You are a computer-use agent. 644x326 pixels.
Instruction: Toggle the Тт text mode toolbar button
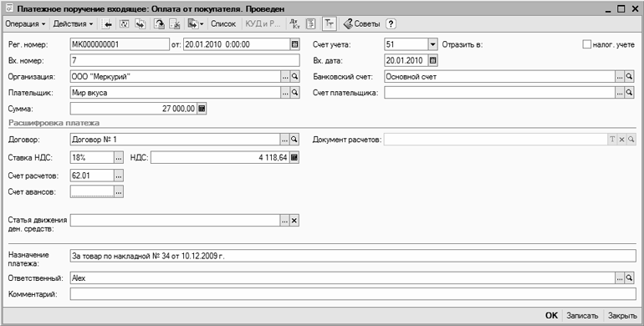[329, 23]
